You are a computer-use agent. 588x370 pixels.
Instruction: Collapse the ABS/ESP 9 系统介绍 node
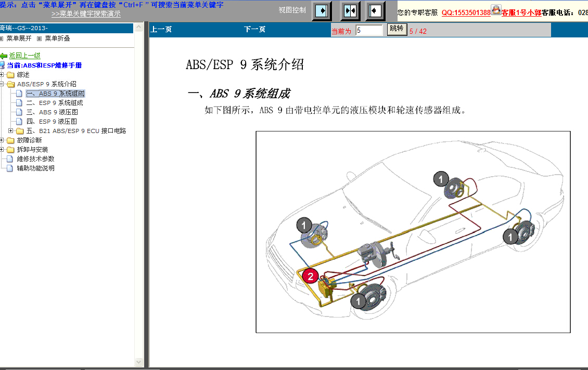(x=2, y=84)
